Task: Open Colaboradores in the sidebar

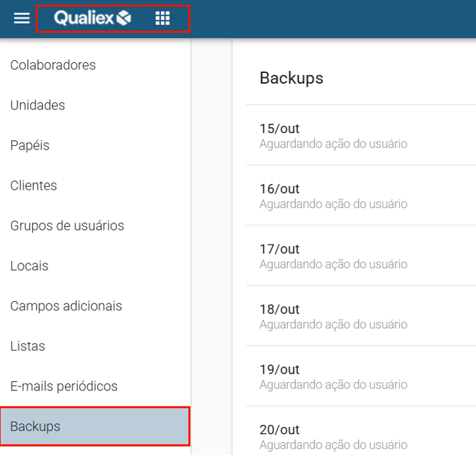Action: (53, 65)
